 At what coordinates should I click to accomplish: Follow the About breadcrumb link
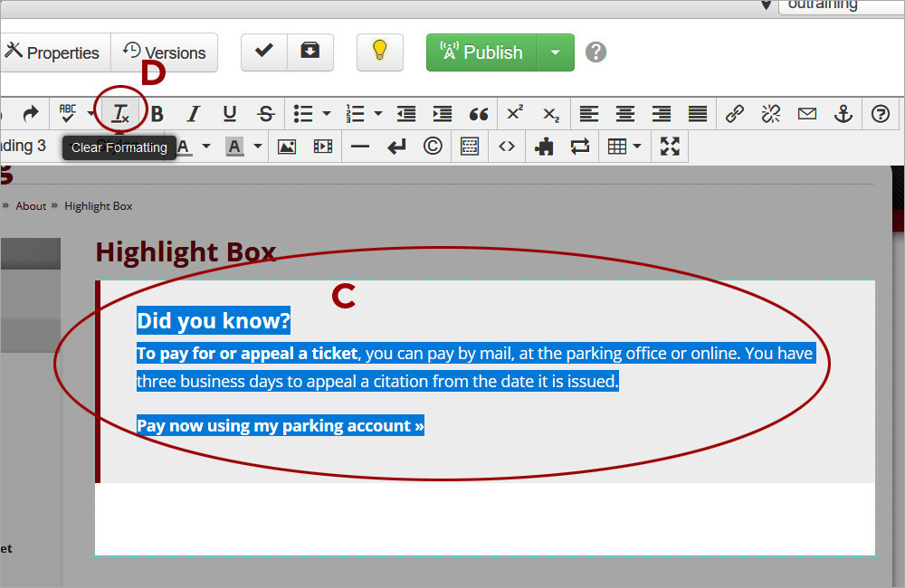(31, 206)
